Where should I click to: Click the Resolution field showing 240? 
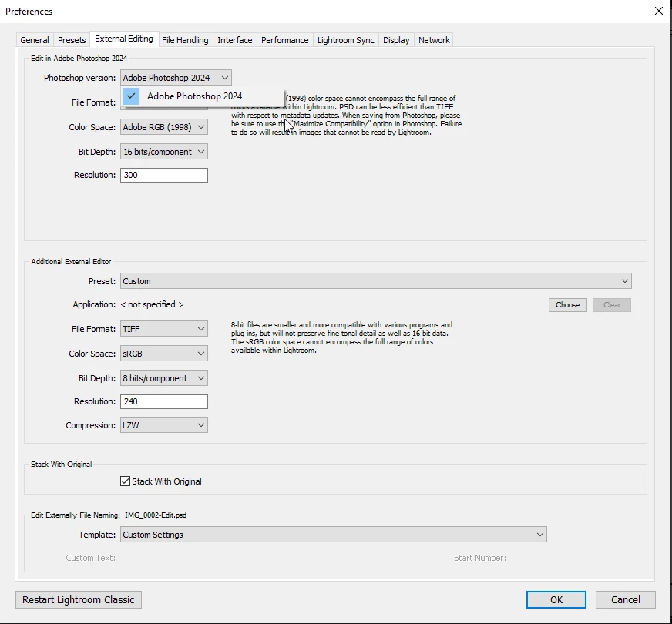click(163, 401)
